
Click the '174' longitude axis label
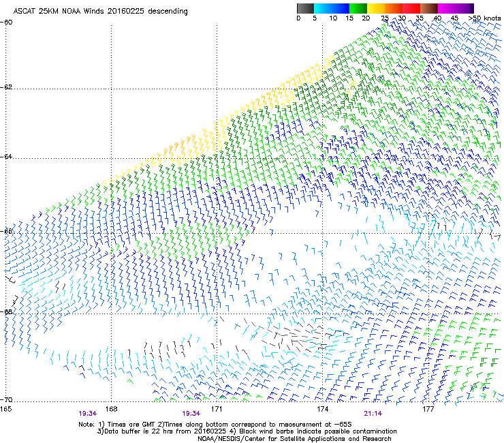322,409
